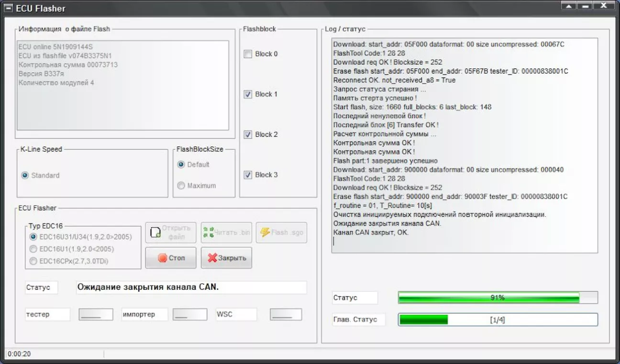Click the 91% status progress bar

[498, 298]
